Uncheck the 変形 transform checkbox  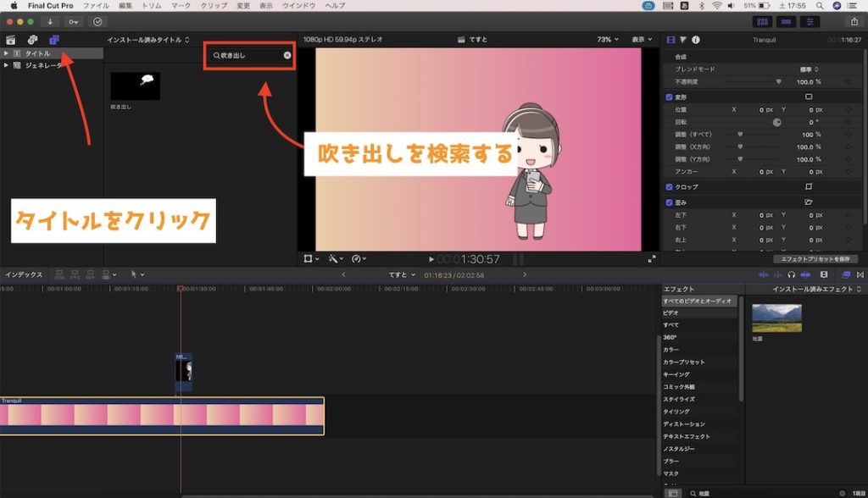point(667,95)
